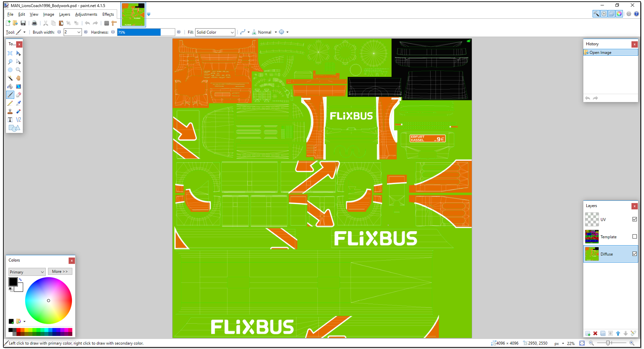
Task: Open the Fill style dropdown
Action: tap(215, 32)
